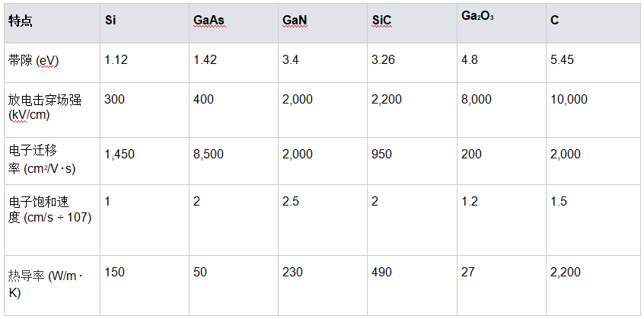644x319 pixels.
Task: Select the 放电击穿场强 (kV/cm) row label
Action: 44,107
